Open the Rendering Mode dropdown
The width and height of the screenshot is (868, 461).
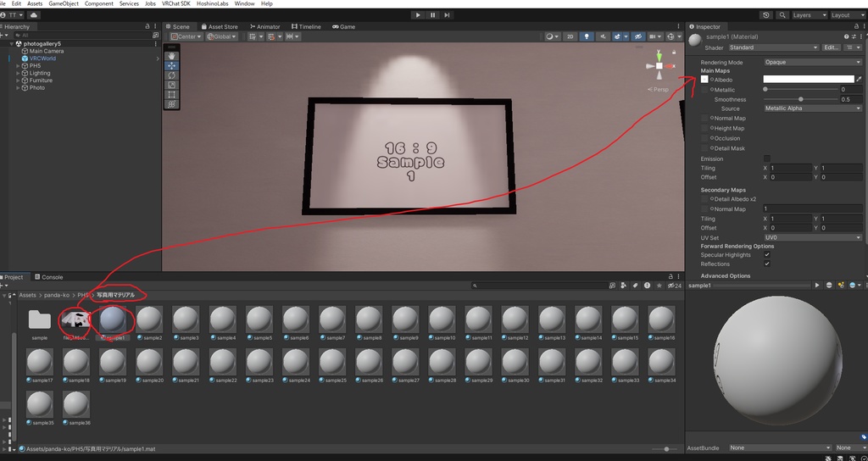[813, 62]
